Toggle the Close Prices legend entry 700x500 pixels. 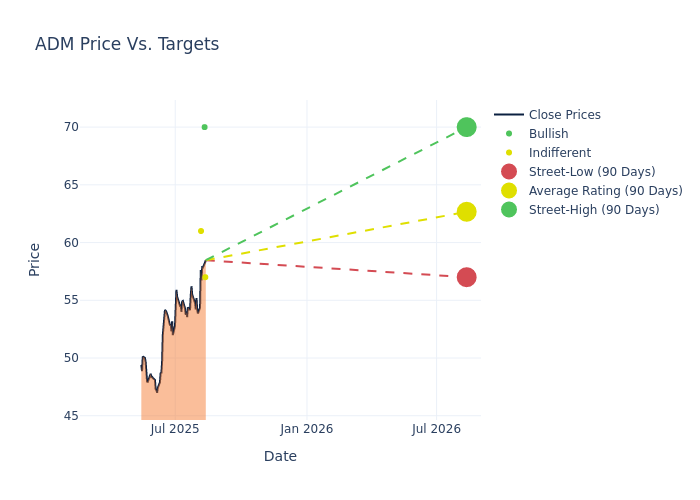point(564,115)
